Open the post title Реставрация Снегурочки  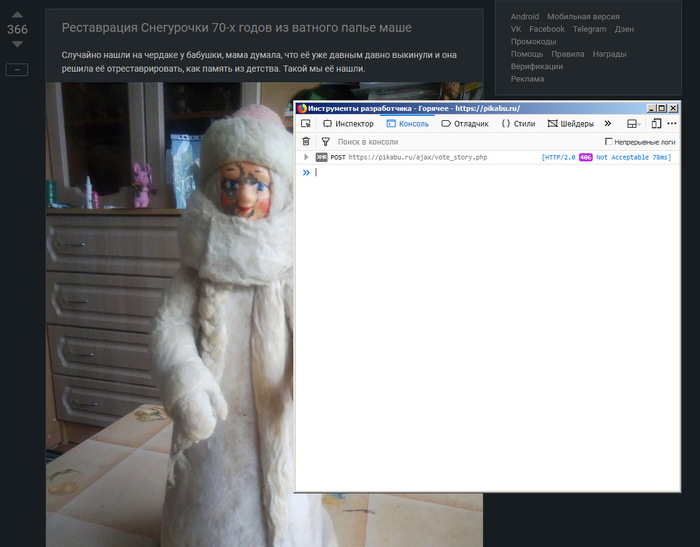pyautogui.click(x=236, y=28)
